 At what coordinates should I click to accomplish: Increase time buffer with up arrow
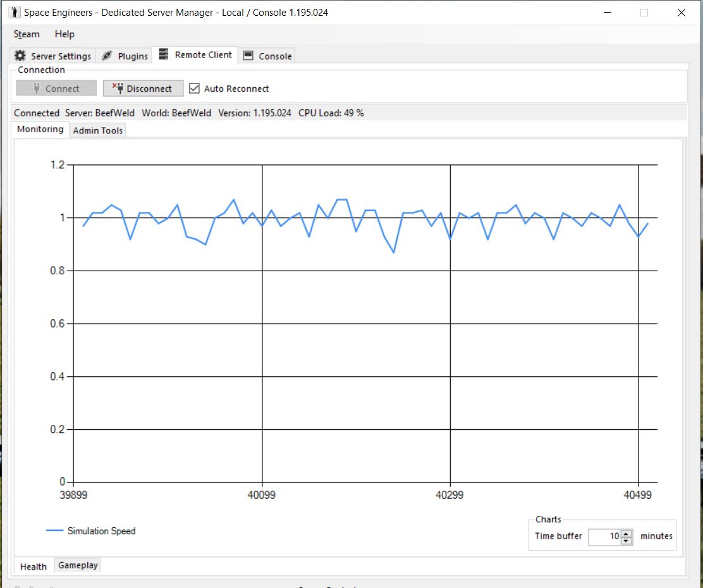click(x=626, y=533)
